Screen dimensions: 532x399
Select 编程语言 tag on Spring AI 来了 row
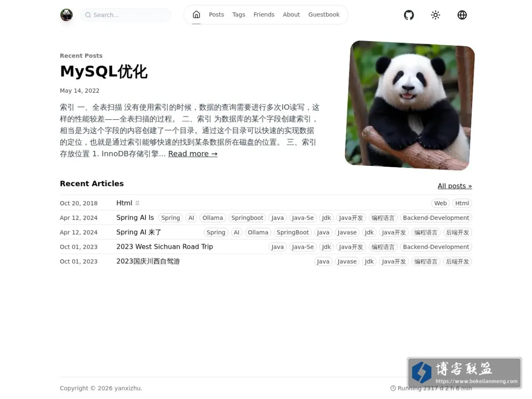426,233
